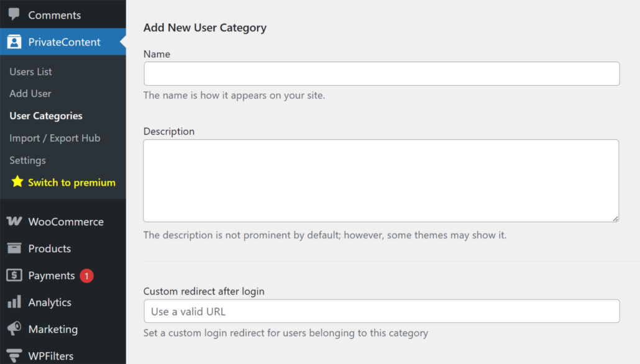Click the Add New User Category heading
Viewport: 640px width, 364px height.
point(205,28)
